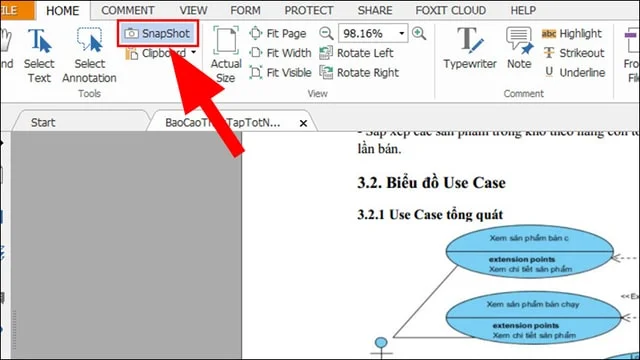Open the HELP ribbon tab
Screen dimensions: 640x360
[x=523, y=10]
